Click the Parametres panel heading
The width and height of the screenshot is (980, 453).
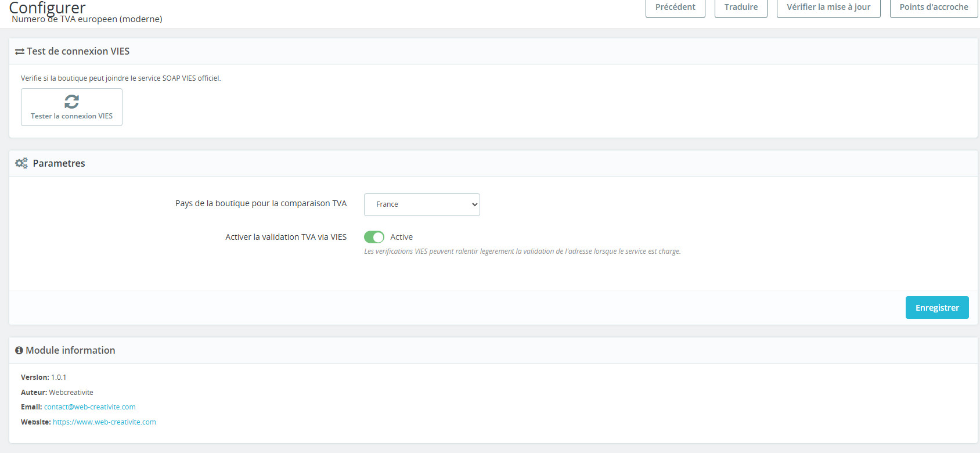[x=59, y=163]
